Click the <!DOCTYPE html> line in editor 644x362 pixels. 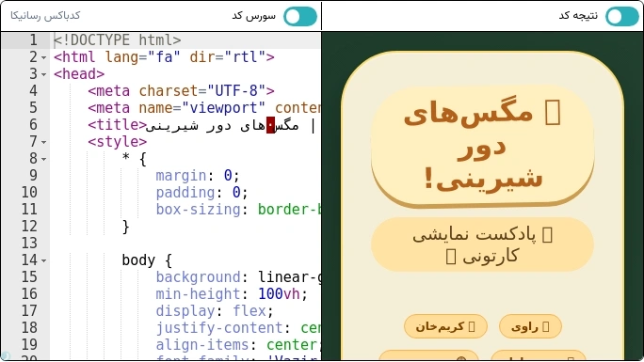(x=118, y=40)
